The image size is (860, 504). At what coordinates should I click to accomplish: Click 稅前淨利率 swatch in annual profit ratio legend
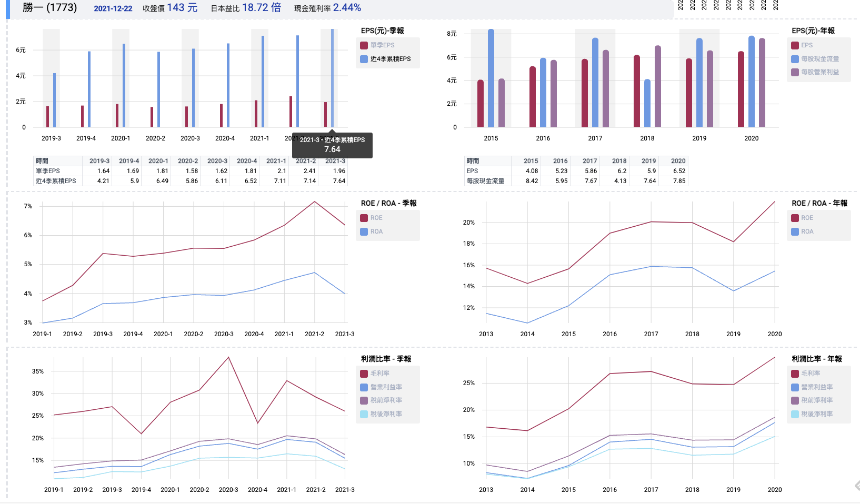pos(795,400)
